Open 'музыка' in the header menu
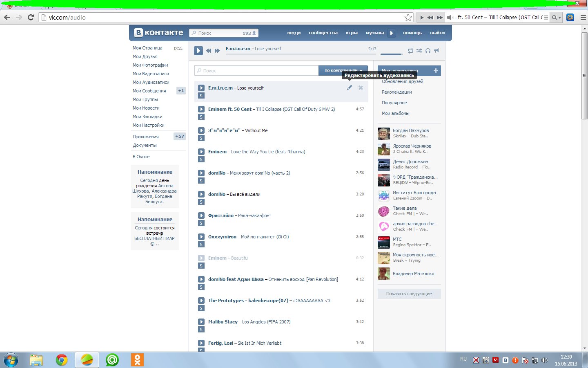This screenshot has width=588, height=368. [375, 33]
